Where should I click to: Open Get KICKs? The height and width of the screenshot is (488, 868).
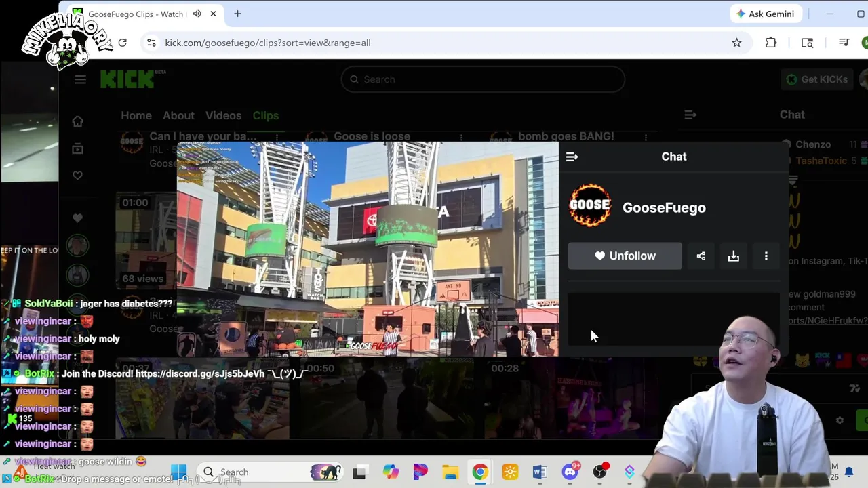[816, 79]
